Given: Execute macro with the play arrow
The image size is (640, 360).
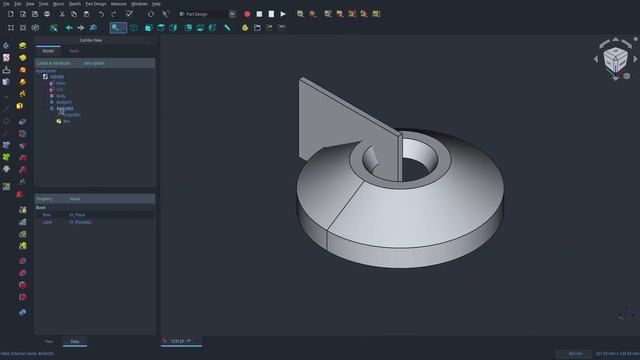Looking at the screenshot, I should tap(283, 14).
